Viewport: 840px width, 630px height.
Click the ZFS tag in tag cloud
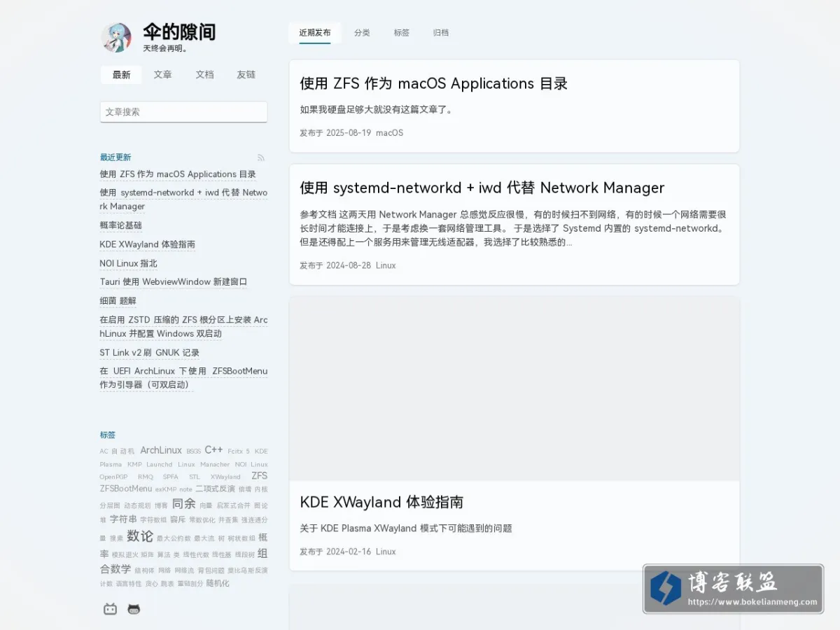[x=260, y=475]
